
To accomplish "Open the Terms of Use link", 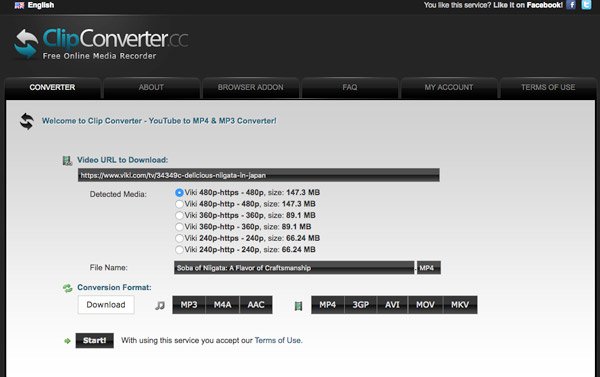I will tap(278, 341).
